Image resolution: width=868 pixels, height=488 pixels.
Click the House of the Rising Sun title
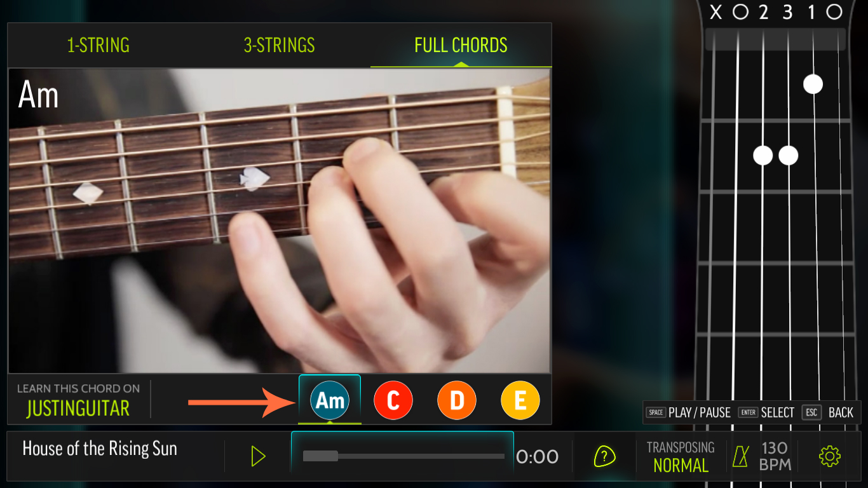(x=100, y=449)
